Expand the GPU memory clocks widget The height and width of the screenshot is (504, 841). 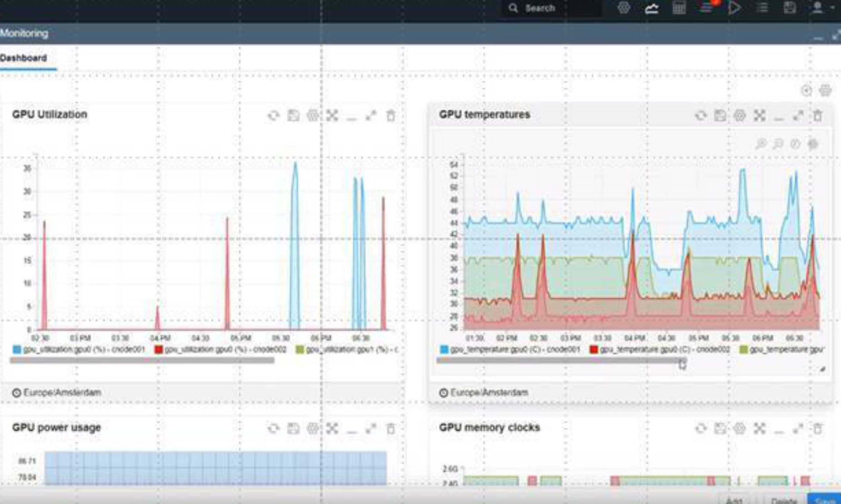798,429
